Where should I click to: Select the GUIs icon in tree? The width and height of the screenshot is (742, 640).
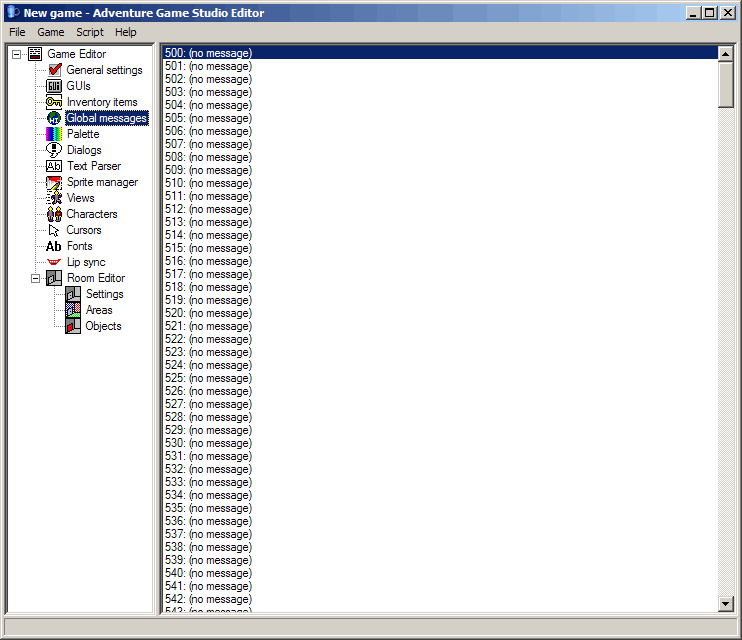[54, 86]
